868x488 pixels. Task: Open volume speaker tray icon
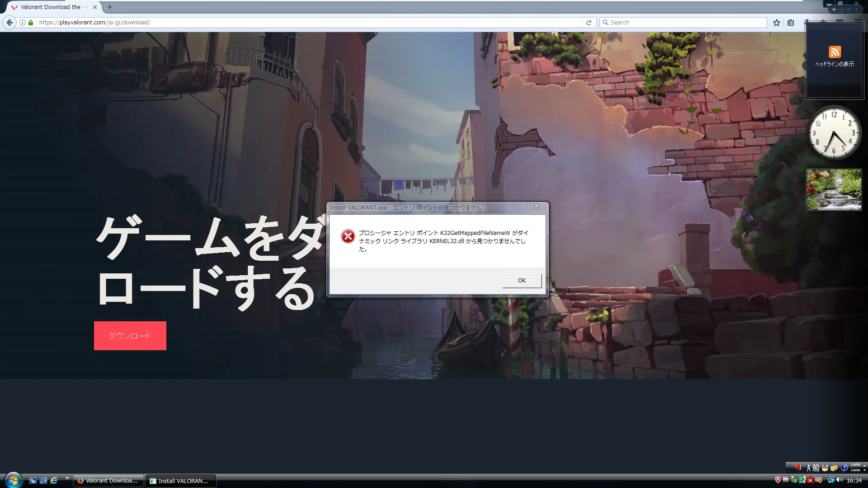pyautogui.click(x=840, y=479)
